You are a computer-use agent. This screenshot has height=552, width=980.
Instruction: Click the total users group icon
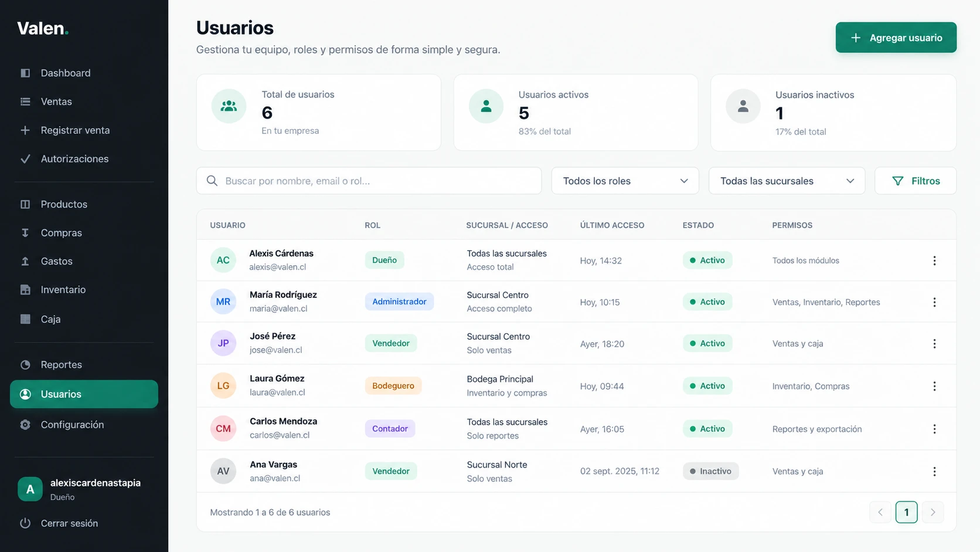(x=229, y=106)
